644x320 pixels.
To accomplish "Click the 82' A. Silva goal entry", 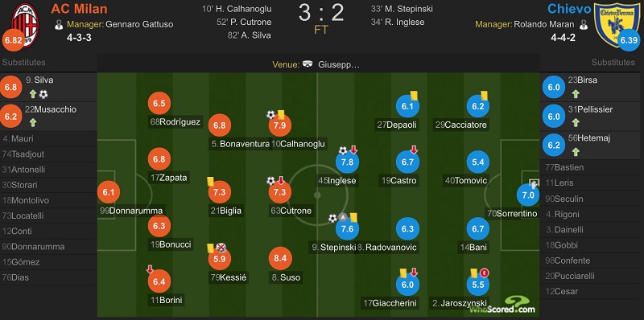I will coord(250,35).
